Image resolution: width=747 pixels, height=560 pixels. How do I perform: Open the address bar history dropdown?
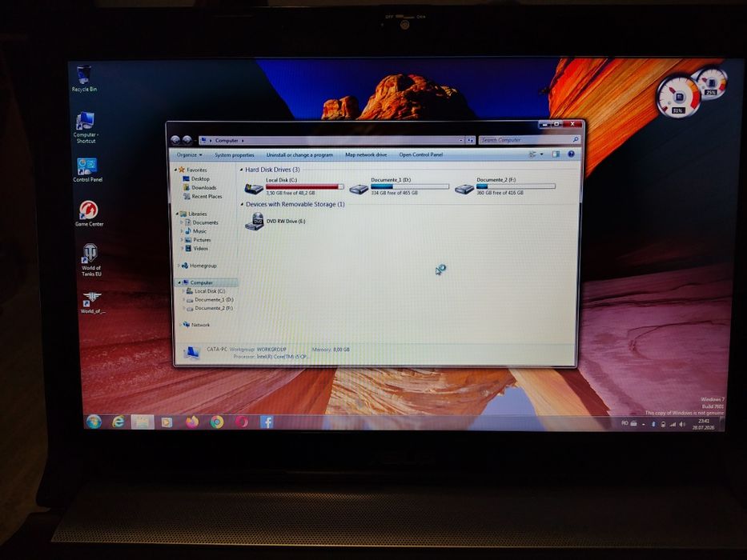point(461,141)
